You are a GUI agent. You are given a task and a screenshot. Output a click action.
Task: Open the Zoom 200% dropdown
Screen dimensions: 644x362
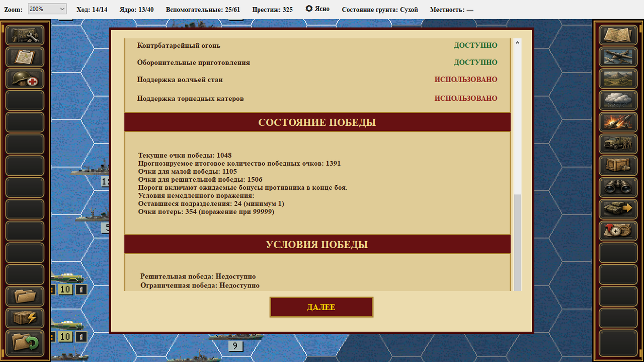click(47, 9)
